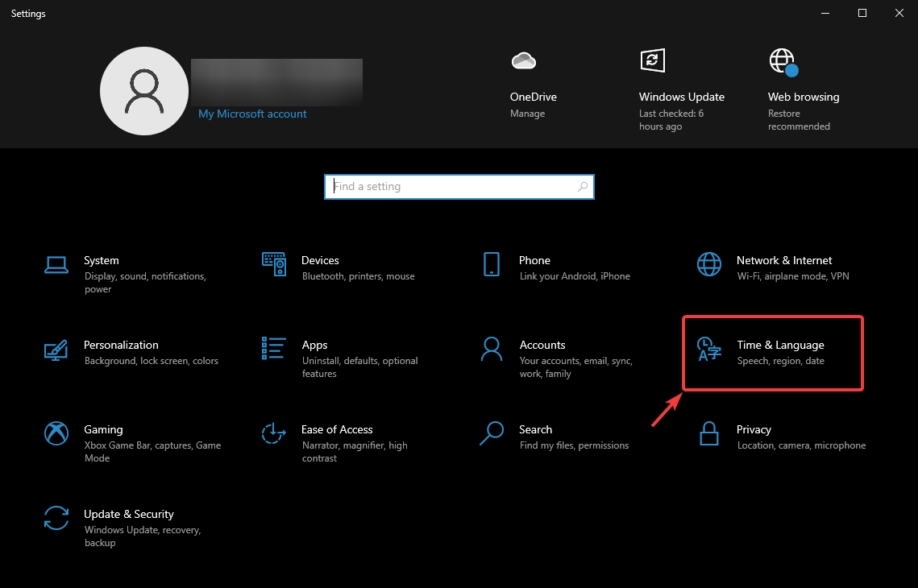Viewport: 918px width, 588px height.
Task: Open the Gaming settings title
Action: 103,429
